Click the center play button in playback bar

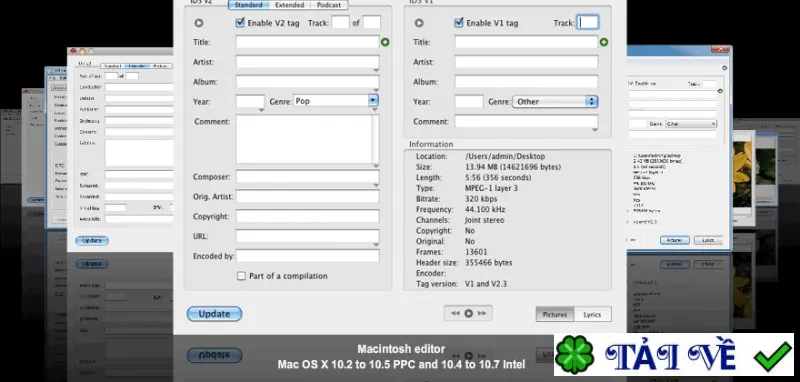click(x=468, y=314)
